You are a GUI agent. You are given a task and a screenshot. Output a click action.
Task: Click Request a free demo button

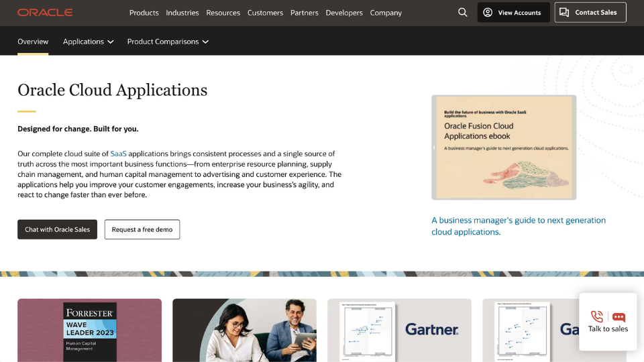tap(142, 229)
